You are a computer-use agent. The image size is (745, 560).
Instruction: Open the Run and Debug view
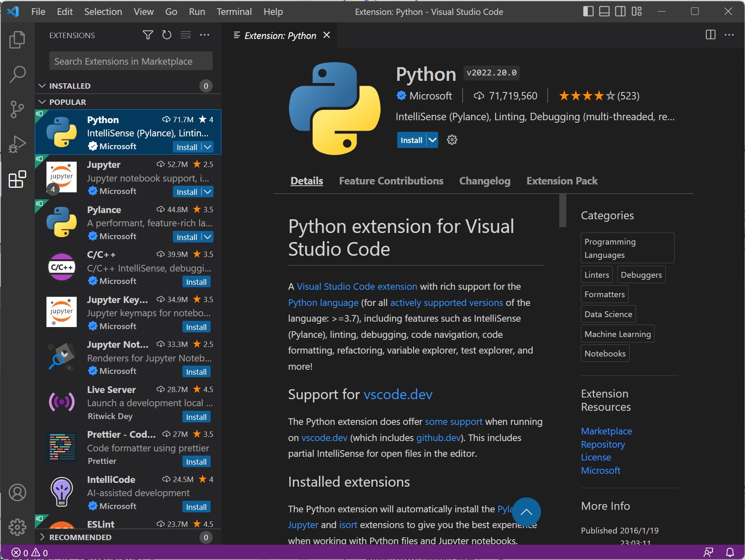coord(17,144)
